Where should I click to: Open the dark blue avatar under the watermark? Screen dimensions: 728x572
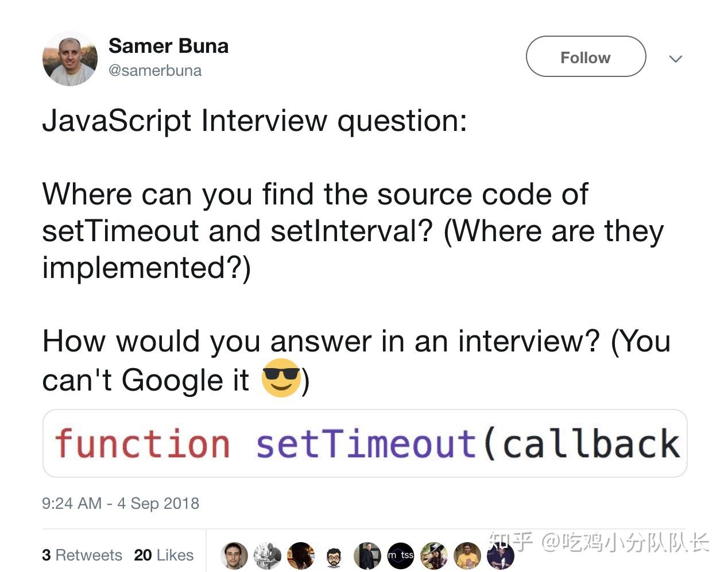(501, 555)
